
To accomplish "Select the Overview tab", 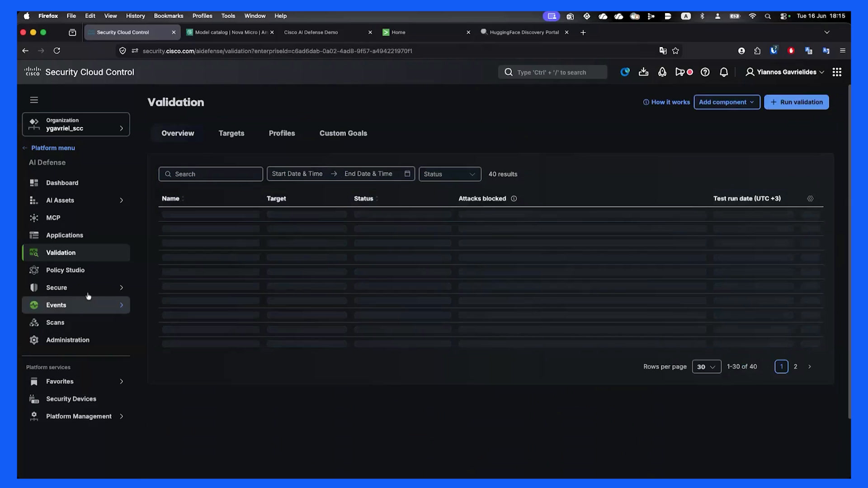I will pos(178,133).
